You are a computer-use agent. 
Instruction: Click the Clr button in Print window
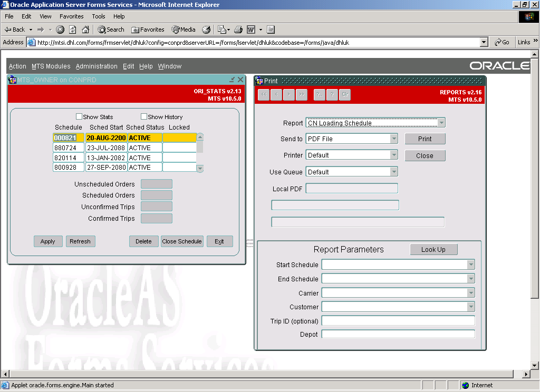point(345,94)
